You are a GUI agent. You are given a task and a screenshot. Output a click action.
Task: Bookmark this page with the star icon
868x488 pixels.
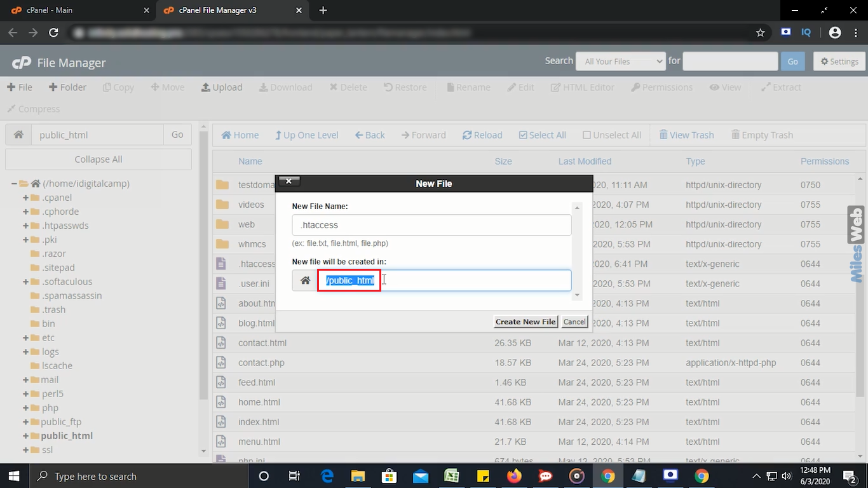point(761,32)
